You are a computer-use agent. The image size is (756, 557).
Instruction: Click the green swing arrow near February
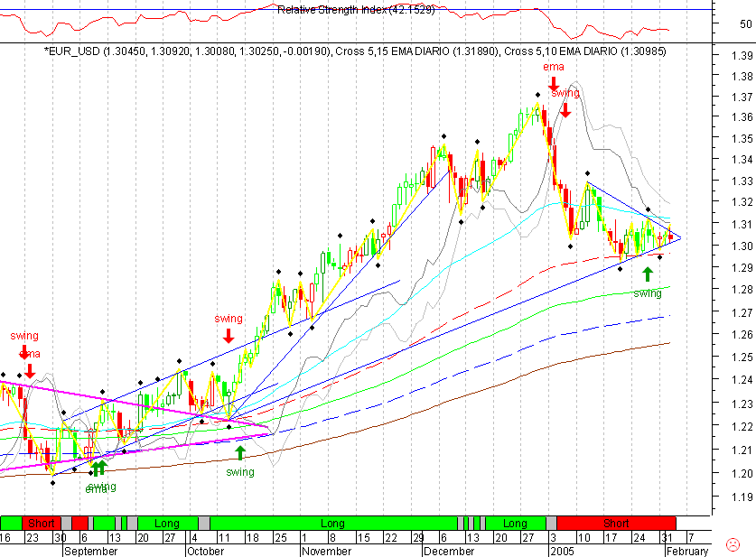point(648,274)
